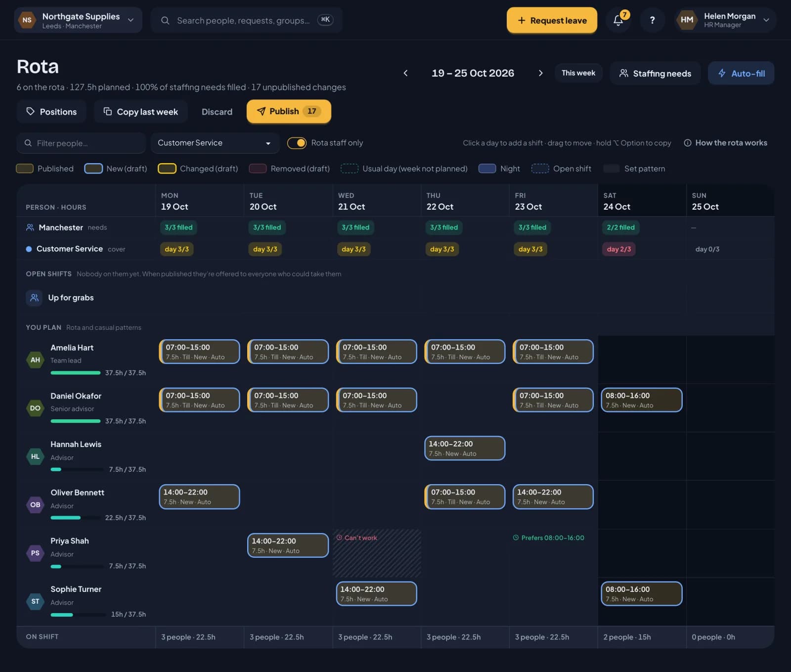The width and height of the screenshot is (791, 672).
Task: Click the NS organization logo
Action: [x=27, y=20]
